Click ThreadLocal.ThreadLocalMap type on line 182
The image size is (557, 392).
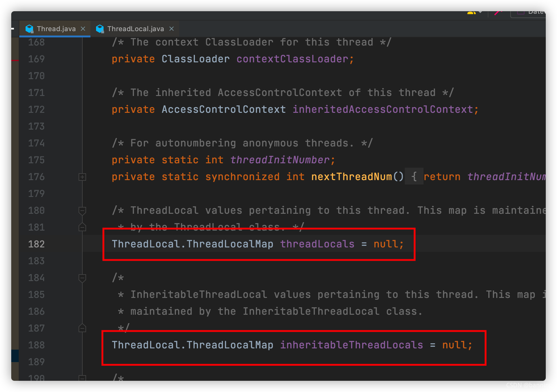[x=192, y=244]
